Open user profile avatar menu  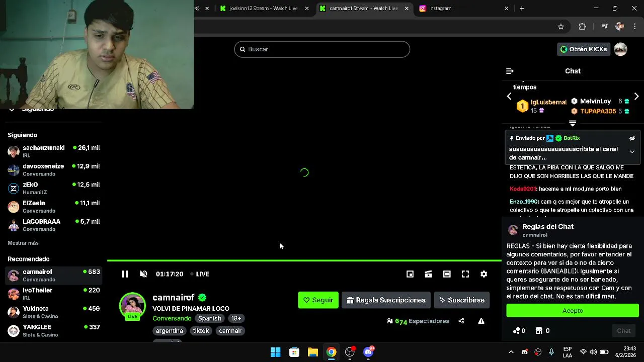620,49
